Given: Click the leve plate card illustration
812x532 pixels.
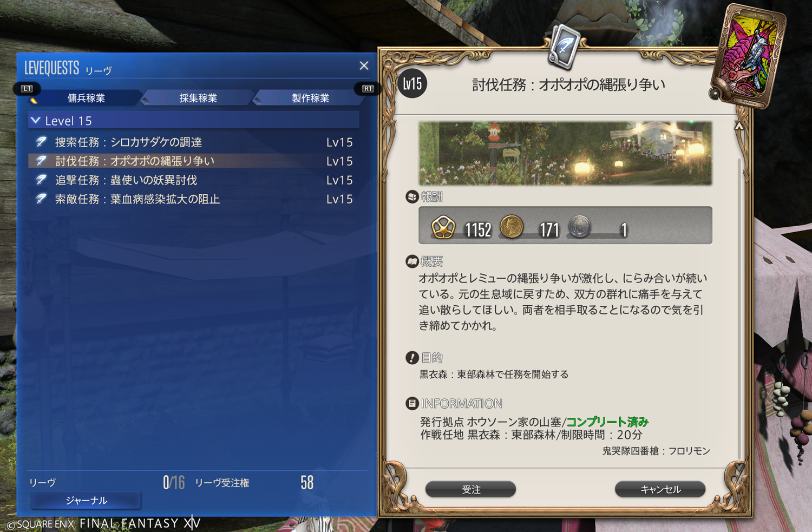Looking at the screenshot, I should [749, 56].
